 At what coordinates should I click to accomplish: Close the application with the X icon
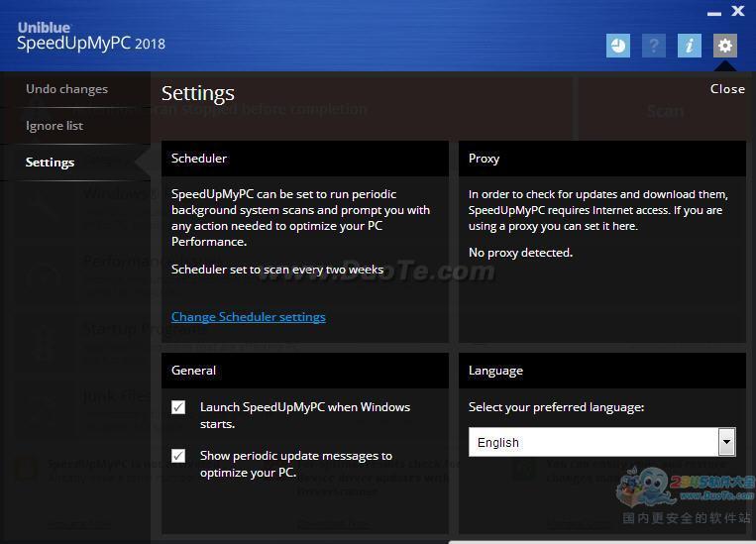coord(738,11)
